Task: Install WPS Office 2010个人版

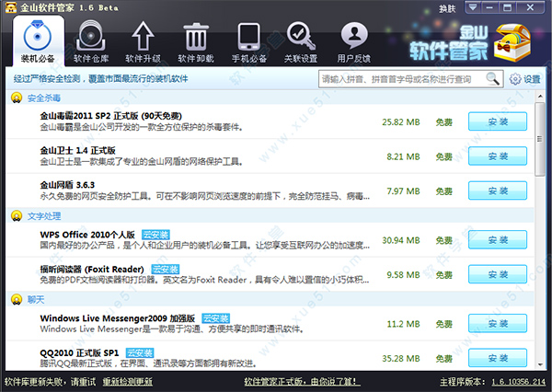Action: 498,240
